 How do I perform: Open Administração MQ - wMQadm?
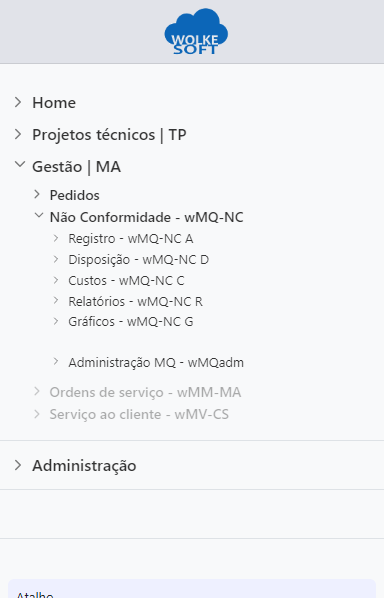[156, 362]
